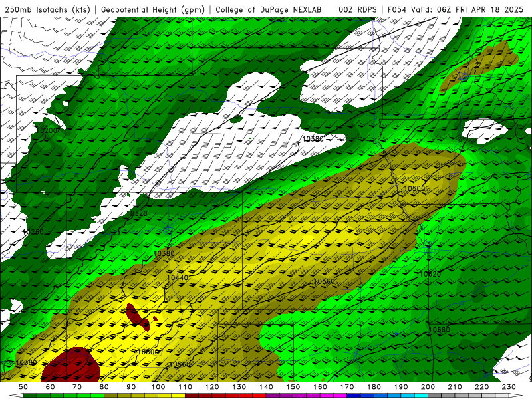The height and width of the screenshot is (399, 532).
Task: Click the '00Z RDPS' model run label
Action: pyautogui.click(x=358, y=10)
